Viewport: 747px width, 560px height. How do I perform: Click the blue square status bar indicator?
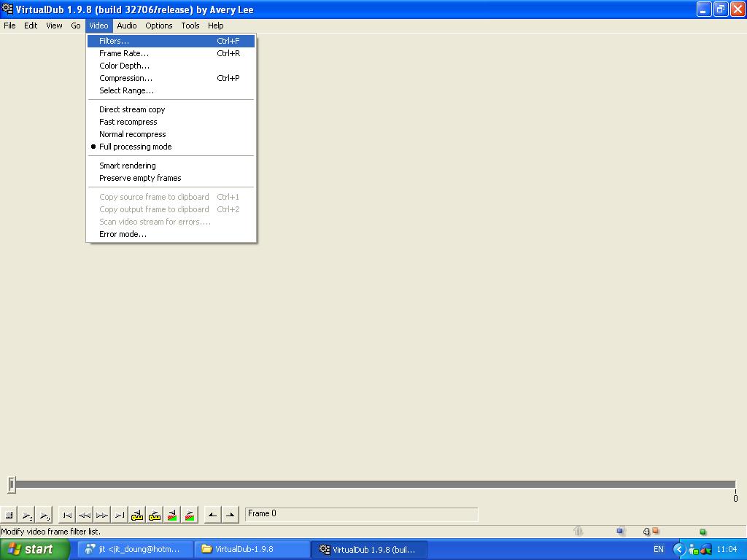pos(619,531)
